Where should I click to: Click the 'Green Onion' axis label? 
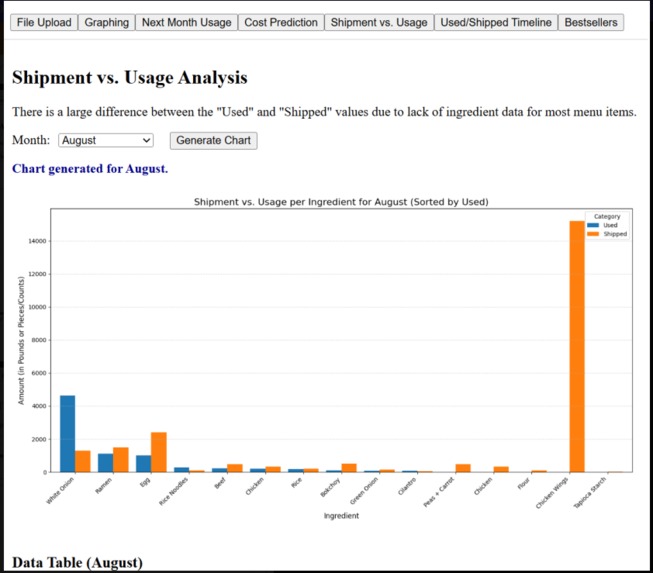tap(364, 491)
